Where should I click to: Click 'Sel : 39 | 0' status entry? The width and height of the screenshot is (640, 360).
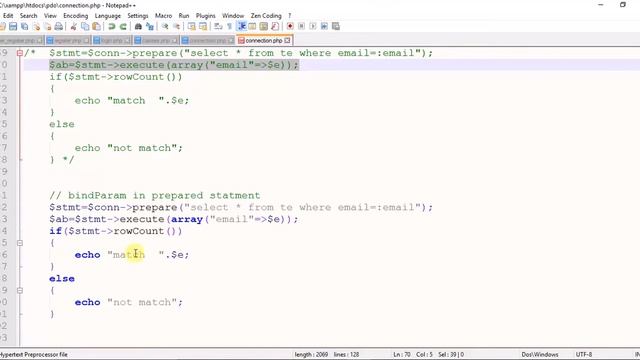451,354
